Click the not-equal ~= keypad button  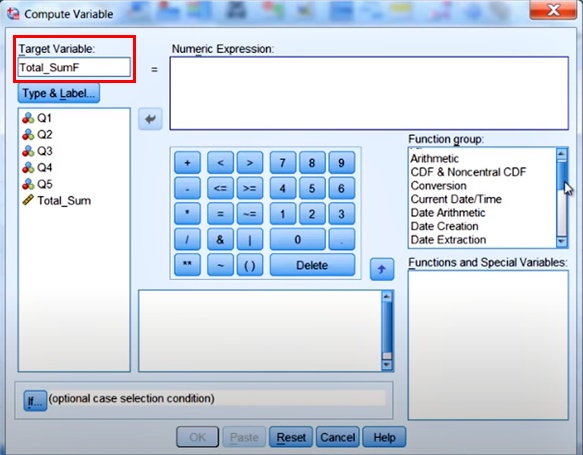click(249, 214)
